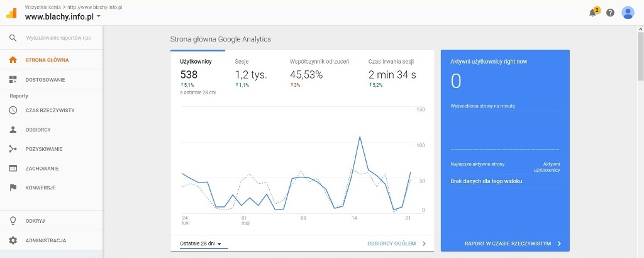Click the 1,2 tys. sessions value
The height and width of the screenshot is (258, 644).
[251, 75]
